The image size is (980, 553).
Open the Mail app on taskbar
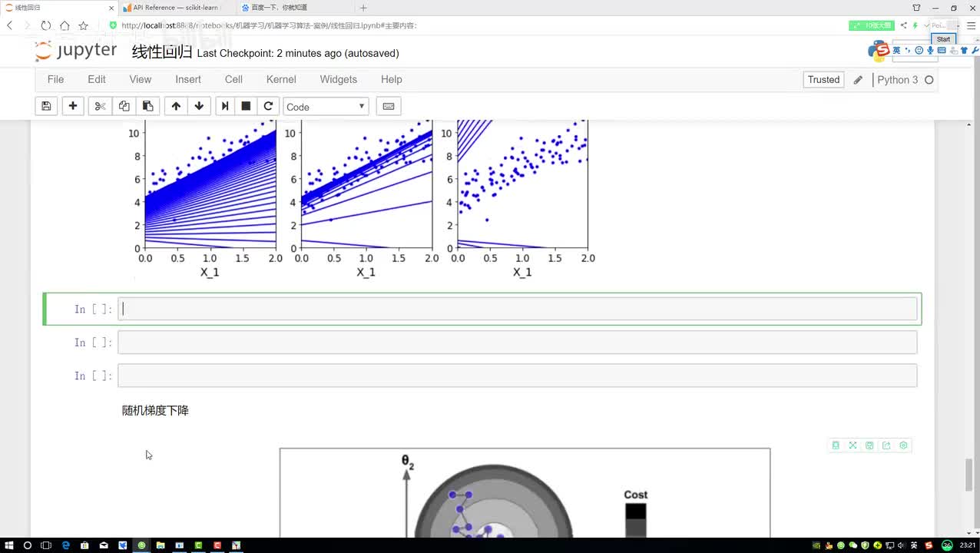pos(104,545)
